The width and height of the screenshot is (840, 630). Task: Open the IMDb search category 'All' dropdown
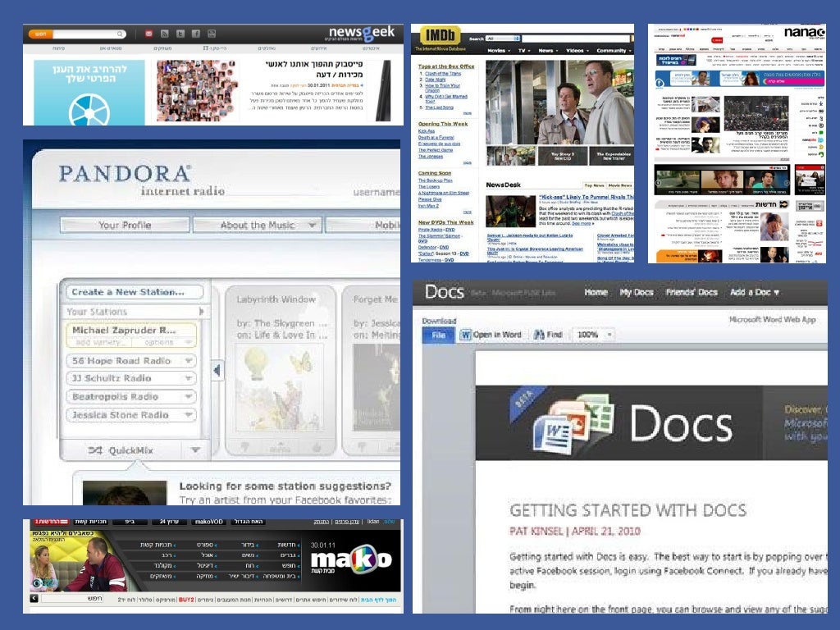click(503, 39)
